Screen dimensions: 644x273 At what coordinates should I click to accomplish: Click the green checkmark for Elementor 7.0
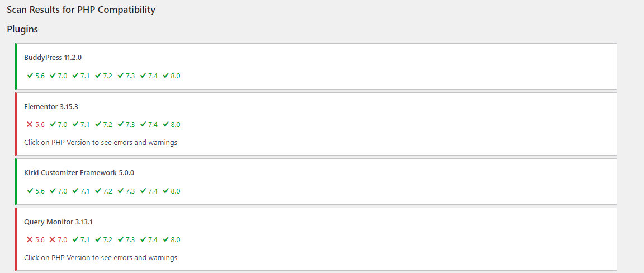click(53, 125)
